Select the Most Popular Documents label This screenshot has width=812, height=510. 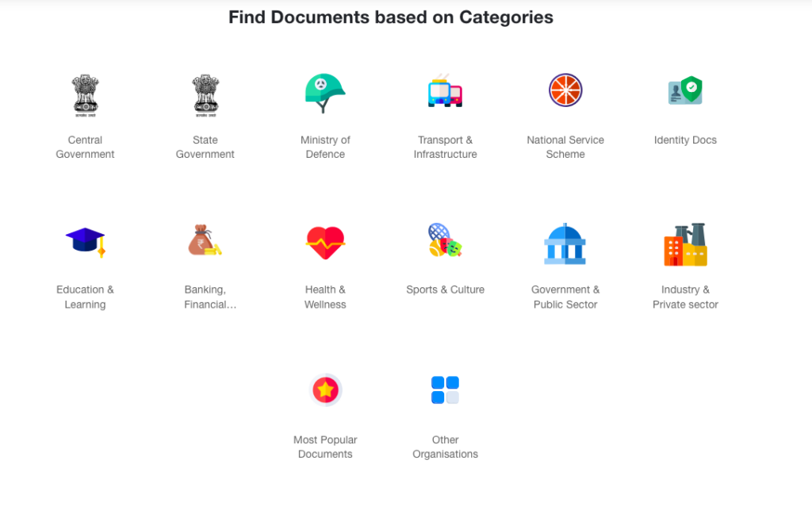tap(325, 447)
